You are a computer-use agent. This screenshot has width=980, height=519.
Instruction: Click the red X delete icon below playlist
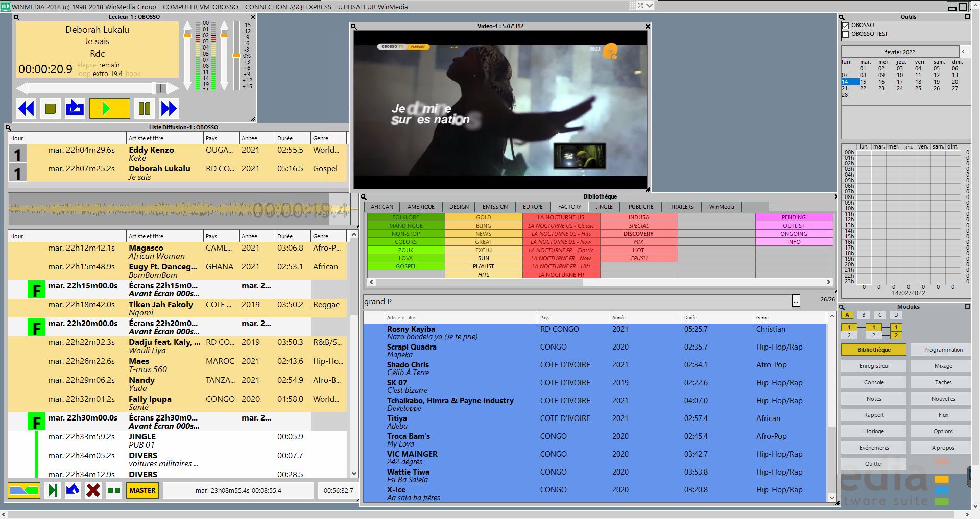(93, 490)
